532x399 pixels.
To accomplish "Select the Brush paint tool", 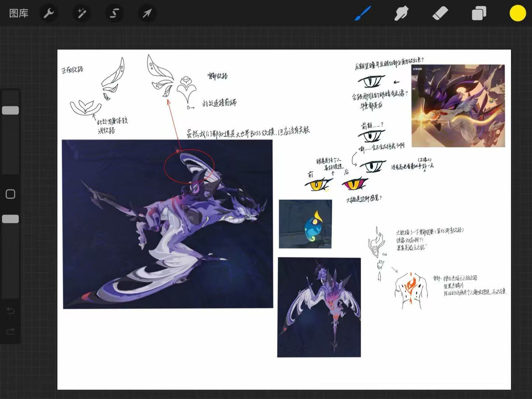I will tap(363, 14).
